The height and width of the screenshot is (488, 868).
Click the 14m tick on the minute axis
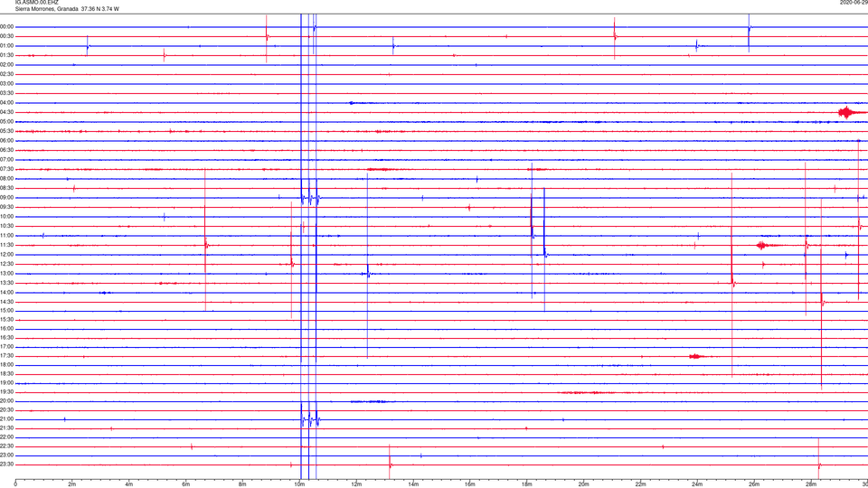(x=413, y=484)
